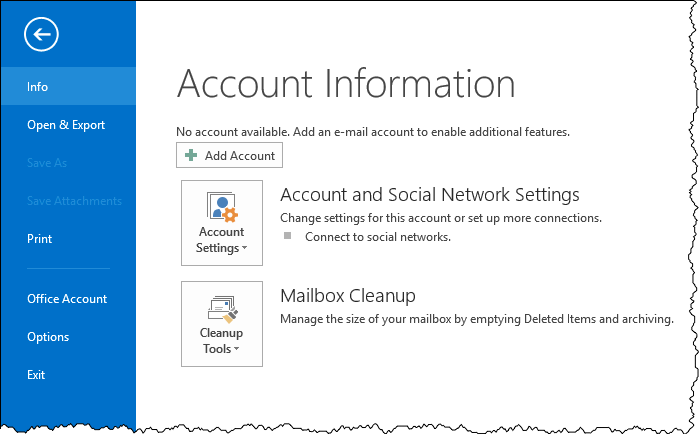Click 'Change settings for this account' description

tap(441, 218)
